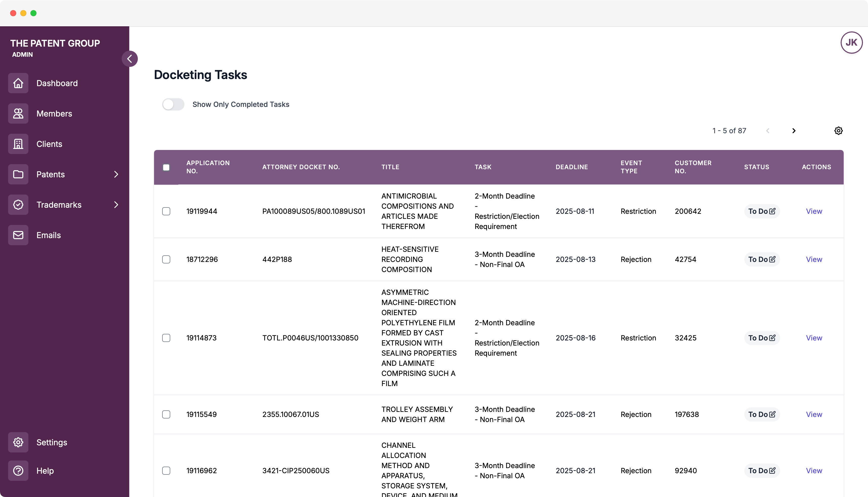The image size is (868, 497).
Task: Click customer number 197638
Action: [x=686, y=414]
